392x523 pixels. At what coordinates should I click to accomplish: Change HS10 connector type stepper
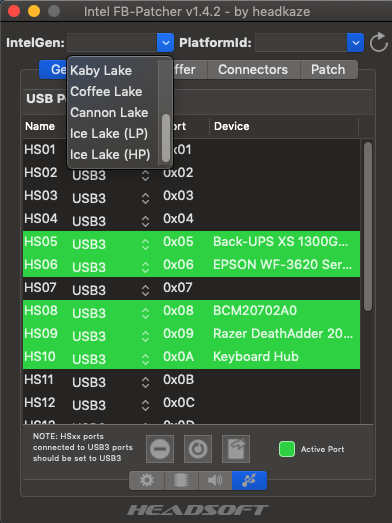(145, 359)
